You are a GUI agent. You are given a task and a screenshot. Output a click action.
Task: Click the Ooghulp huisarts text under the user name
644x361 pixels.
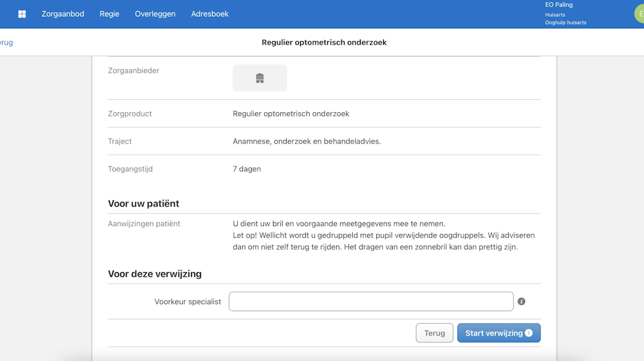[565, 23]
